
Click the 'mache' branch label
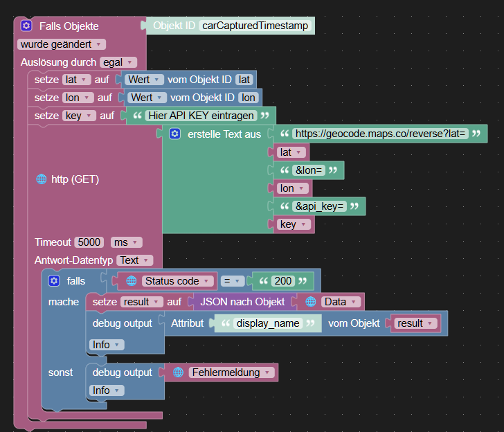[63, 302]
